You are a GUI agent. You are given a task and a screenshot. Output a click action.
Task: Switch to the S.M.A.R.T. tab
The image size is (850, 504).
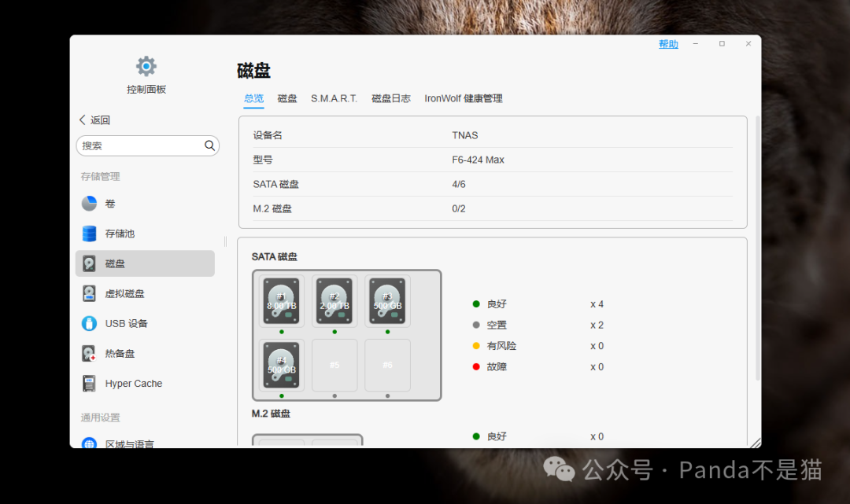pos(333,98)
